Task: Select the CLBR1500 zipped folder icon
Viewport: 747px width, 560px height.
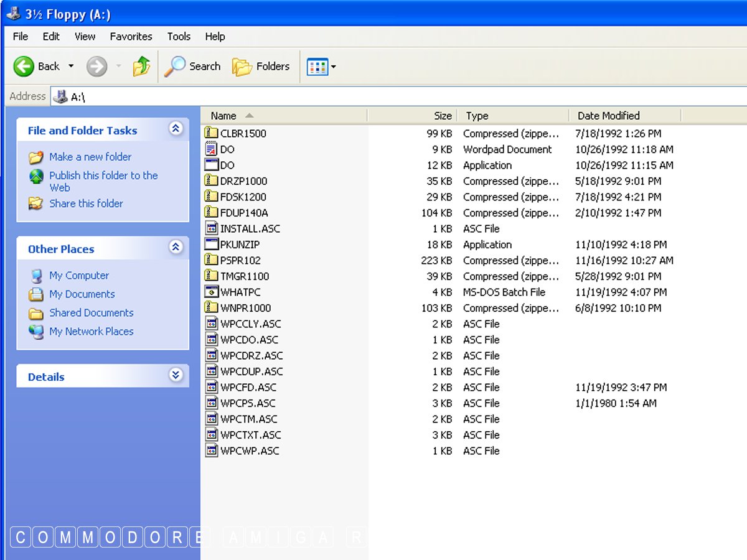Action: (211, 133)
